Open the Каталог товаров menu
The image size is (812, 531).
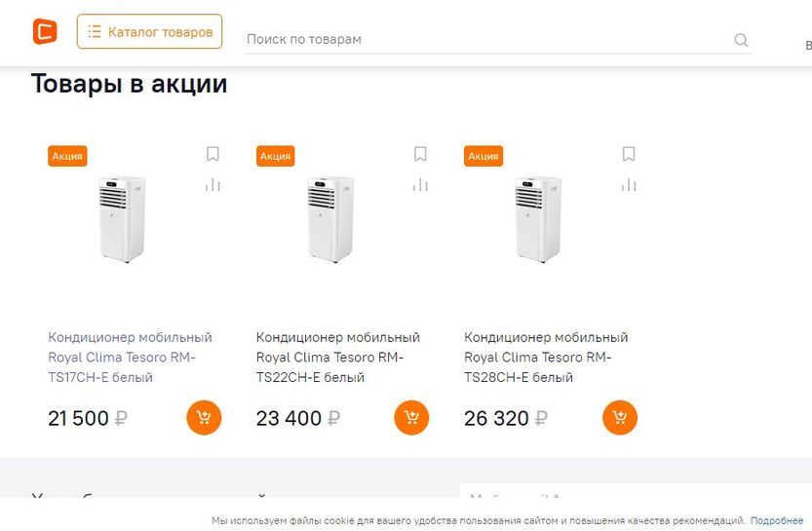(149, 32)
